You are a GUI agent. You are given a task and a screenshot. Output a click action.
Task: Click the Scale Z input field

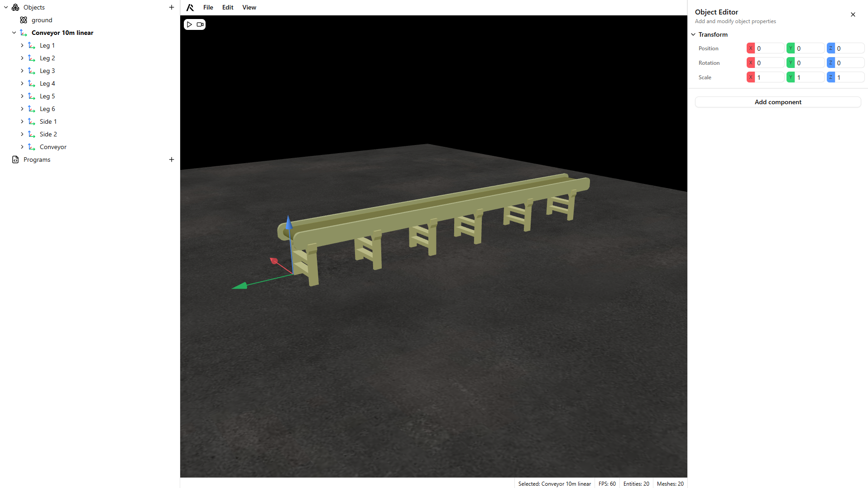pyautogui.click(x=849, y=77)
